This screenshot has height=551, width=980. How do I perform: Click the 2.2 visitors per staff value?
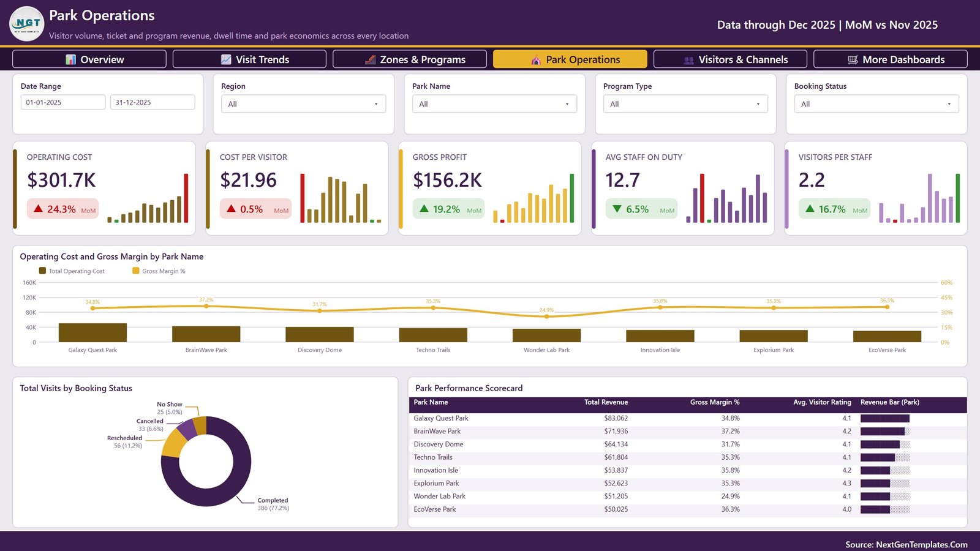(x=812, y=180)
